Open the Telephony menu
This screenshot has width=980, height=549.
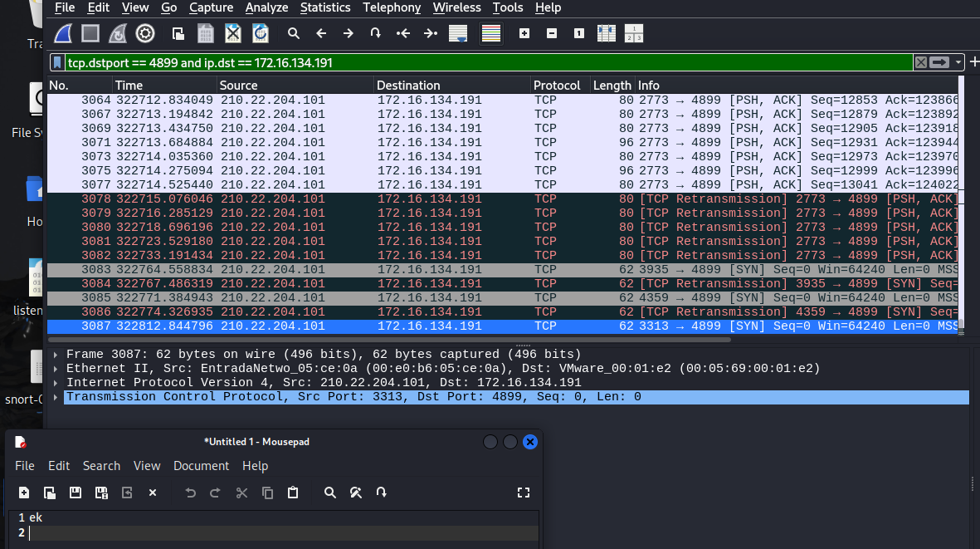392,7
